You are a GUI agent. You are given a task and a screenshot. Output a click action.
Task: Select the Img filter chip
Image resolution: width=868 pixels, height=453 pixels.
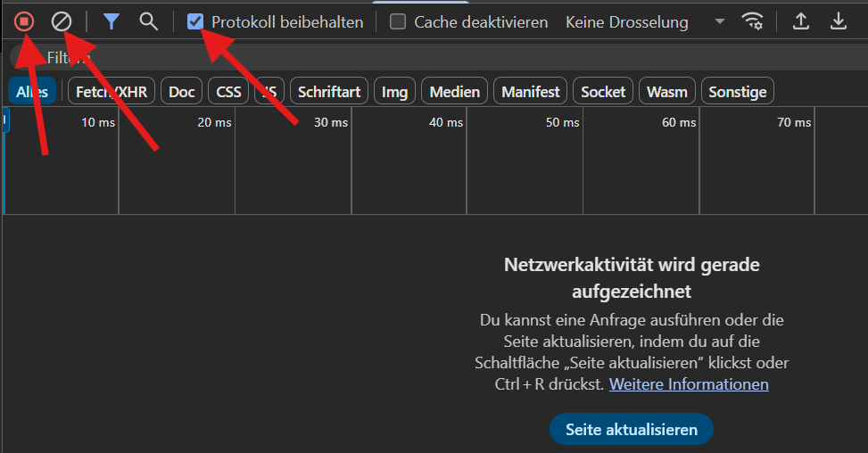[x=394, y=91]
